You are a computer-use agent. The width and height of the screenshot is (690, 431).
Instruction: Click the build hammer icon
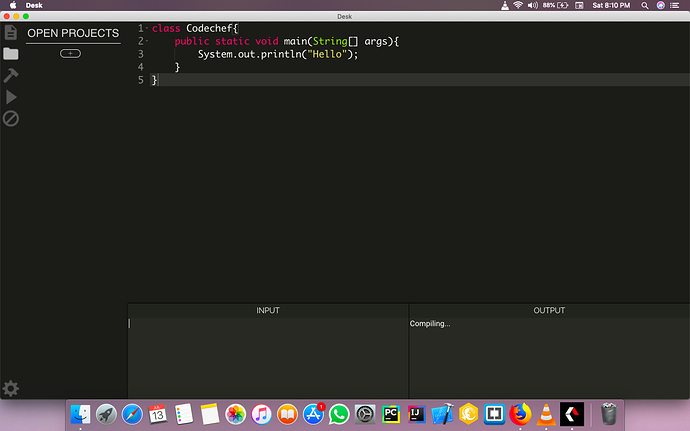(x=11, y=75)
